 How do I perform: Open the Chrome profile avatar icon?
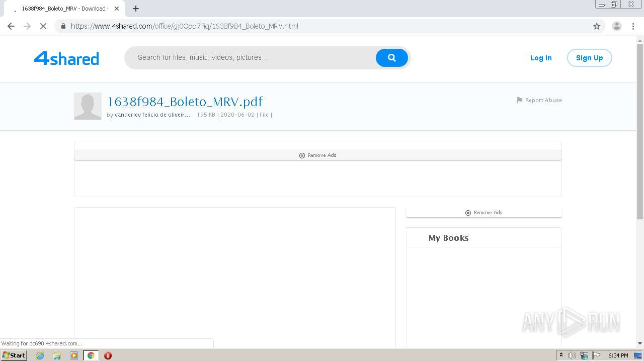click(616, 26)
